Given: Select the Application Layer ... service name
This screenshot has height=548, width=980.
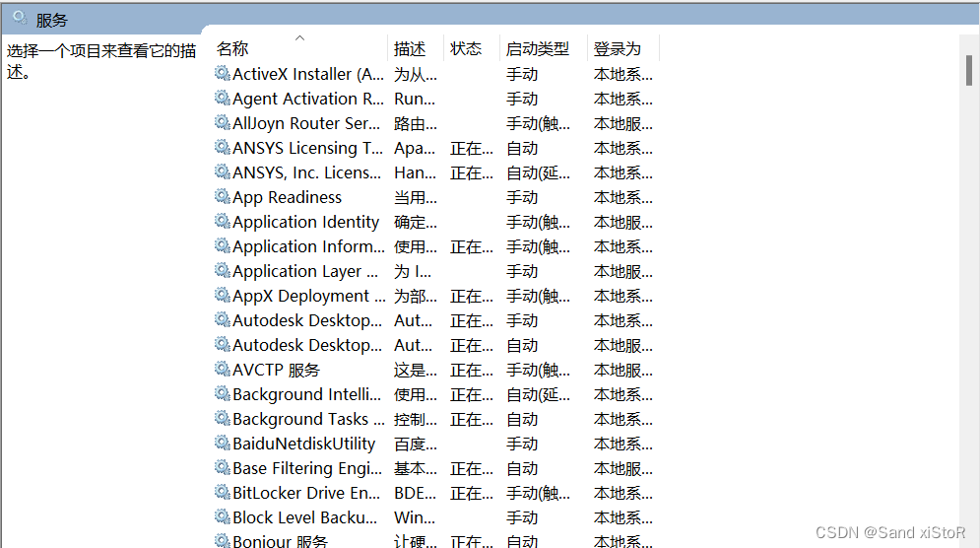Looking at the screenshot, I should pos(305,271).
